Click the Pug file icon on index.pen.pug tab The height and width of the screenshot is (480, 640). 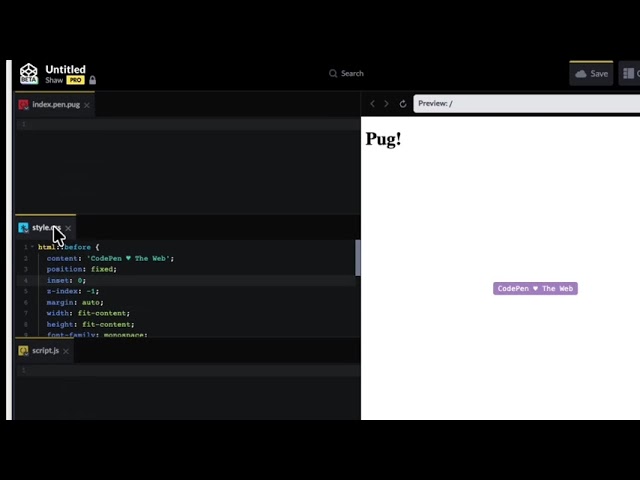(23, 105)
